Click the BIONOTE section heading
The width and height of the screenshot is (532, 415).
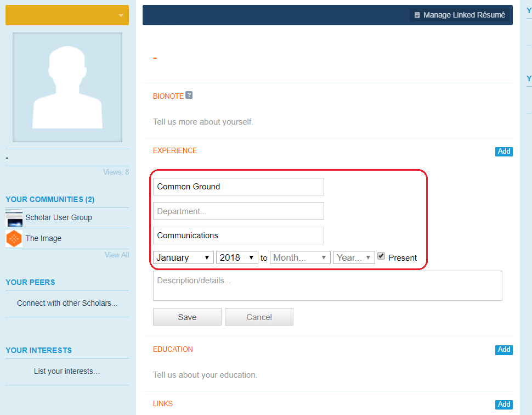(168, 96)
